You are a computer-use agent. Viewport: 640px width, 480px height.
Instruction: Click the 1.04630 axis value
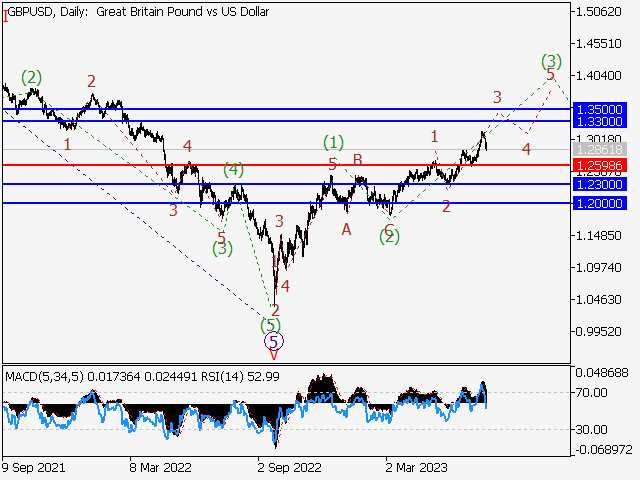click(x=598, y=300)
